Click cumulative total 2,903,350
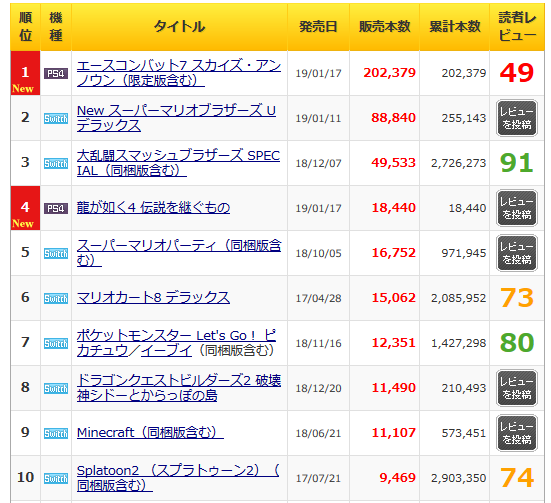 pyautogui.click(x=459, y=478)
